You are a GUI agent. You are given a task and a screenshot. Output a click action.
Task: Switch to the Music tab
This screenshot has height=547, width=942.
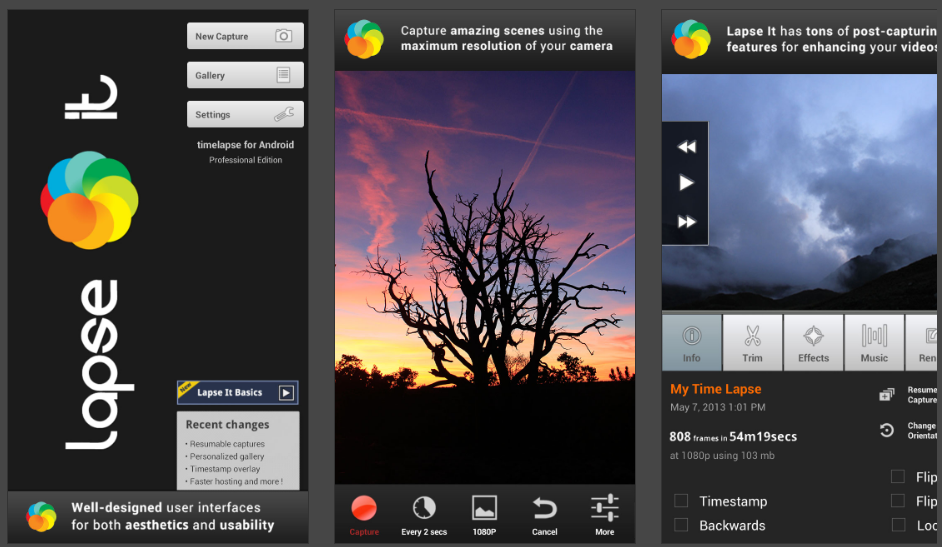tap(874, 342)
